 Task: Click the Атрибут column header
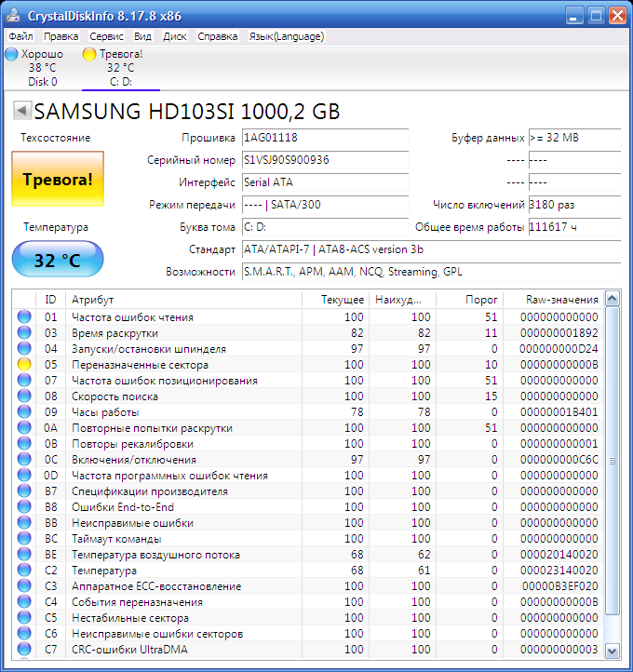(184, 299)
